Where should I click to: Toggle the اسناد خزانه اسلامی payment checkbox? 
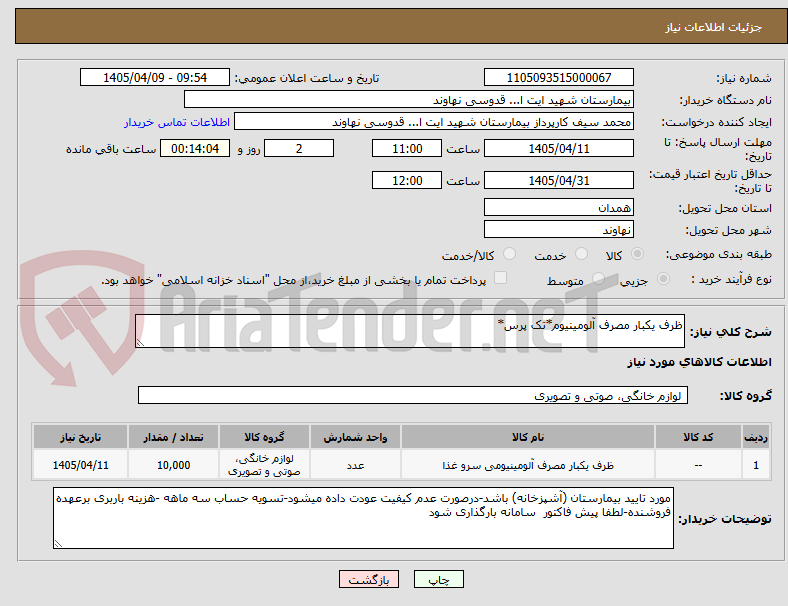(x=500, y=278)
